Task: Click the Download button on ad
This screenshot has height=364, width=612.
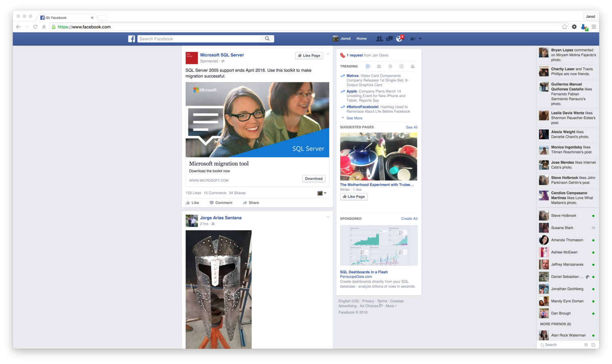Action: pyautogui.click(x=314, y=179)
